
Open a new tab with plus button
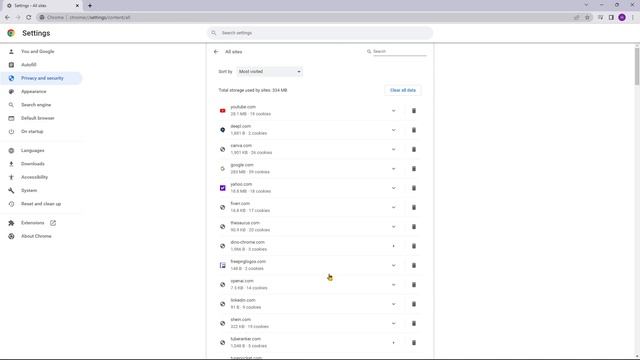click(x=90, y=6)
